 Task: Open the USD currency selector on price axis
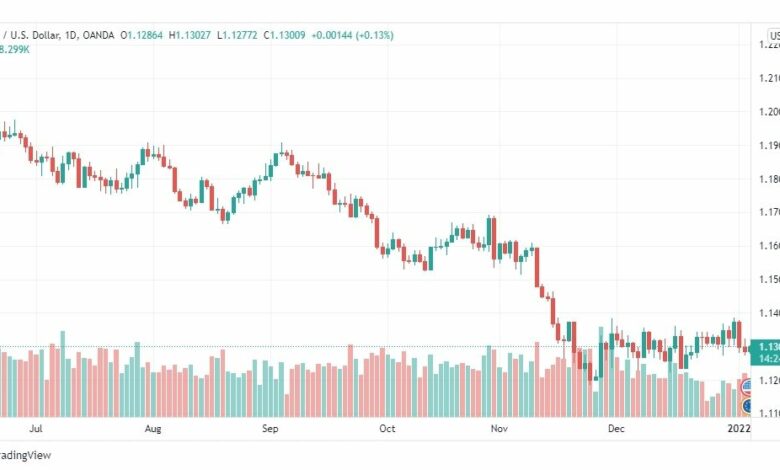(774, 36)
